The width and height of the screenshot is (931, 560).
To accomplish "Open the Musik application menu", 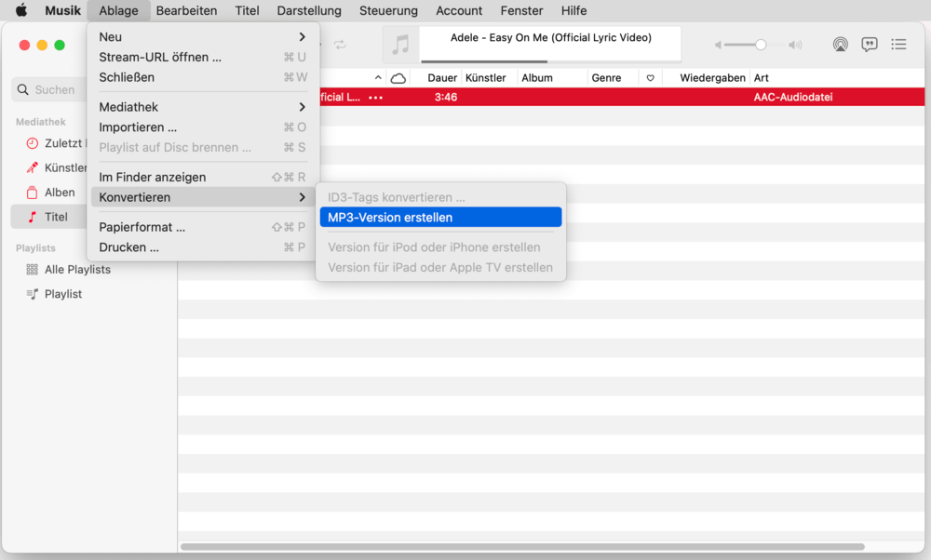I will pos(62,10).
